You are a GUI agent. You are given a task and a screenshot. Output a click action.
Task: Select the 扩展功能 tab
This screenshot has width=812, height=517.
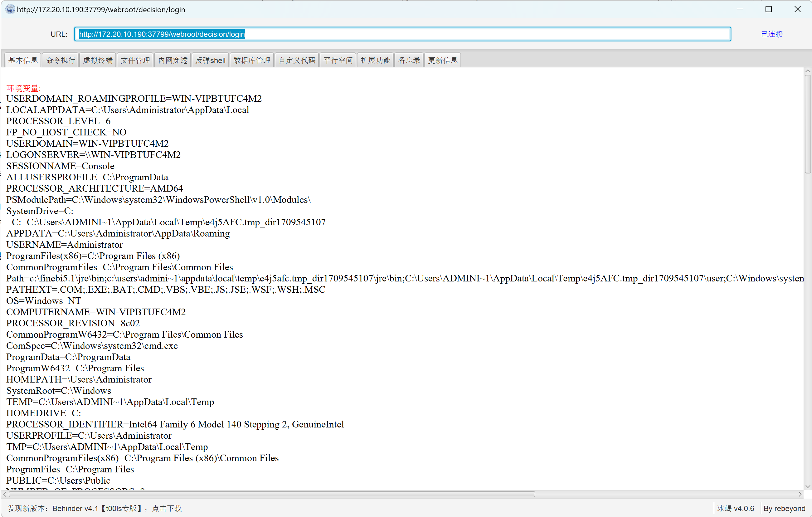coord(375,60)
